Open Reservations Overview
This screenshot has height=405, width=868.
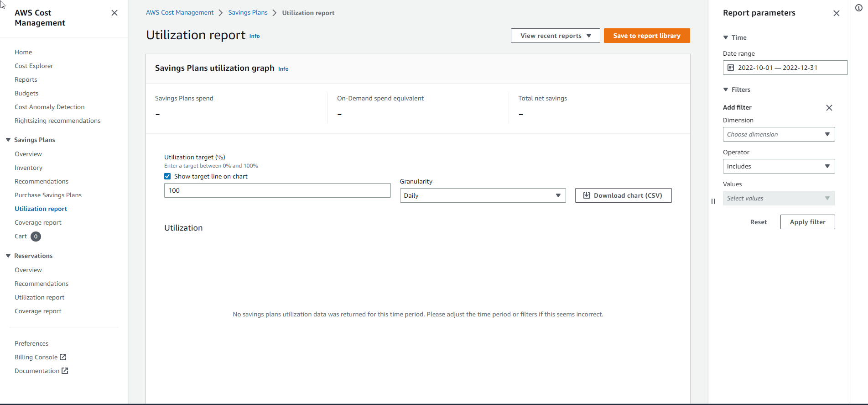(28, 270)
